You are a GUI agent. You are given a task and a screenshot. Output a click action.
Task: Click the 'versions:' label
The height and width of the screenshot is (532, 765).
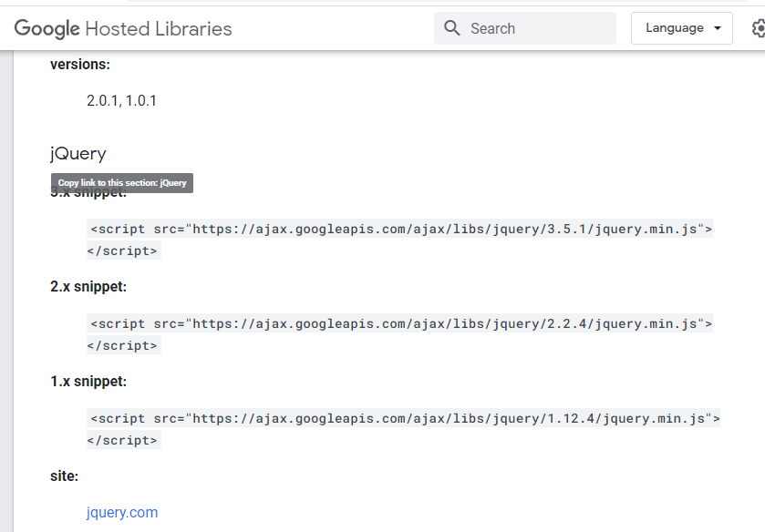tap(80, 65)
